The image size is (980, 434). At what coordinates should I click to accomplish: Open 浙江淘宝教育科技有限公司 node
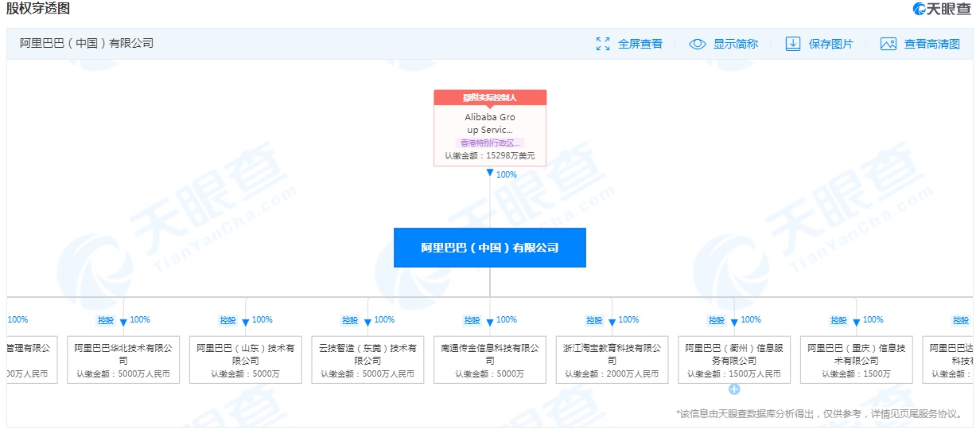click(612, 360)
